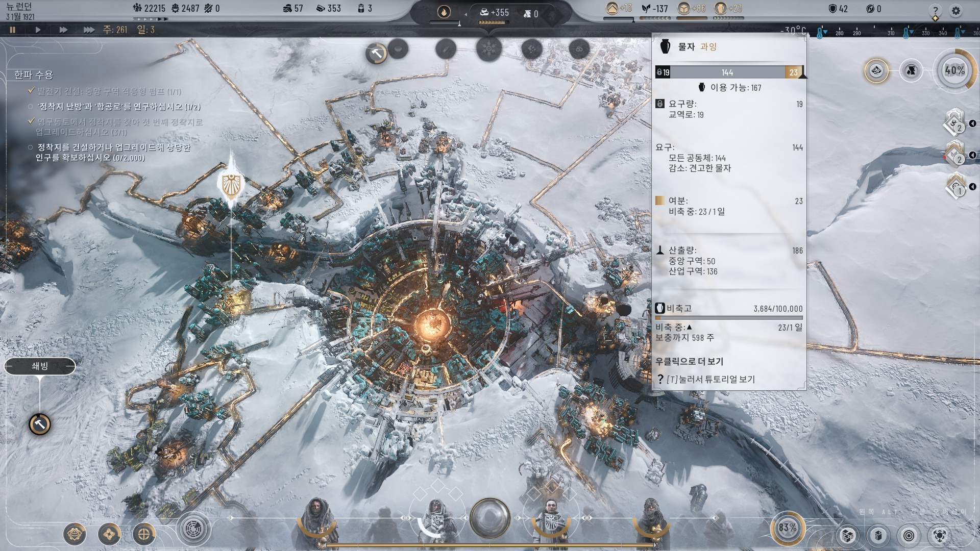Click the oil barrel resource icon
The height and width of the screenshot is (551, 980).
tap(912, 70)
